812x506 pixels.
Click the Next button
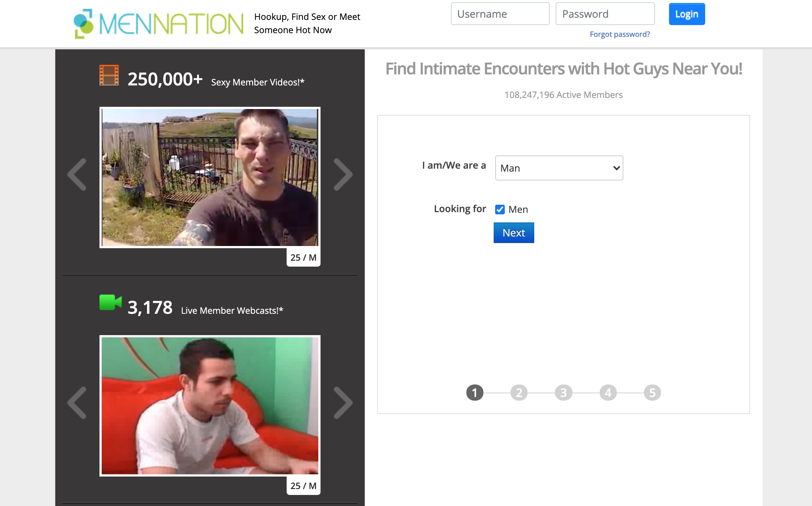(x=514, y=233)
